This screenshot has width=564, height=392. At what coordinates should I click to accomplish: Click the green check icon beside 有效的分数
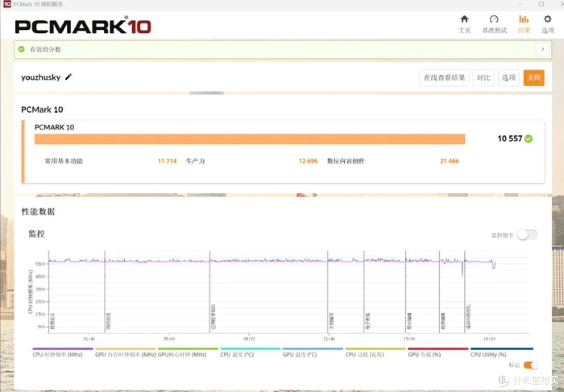coord(21,49)
